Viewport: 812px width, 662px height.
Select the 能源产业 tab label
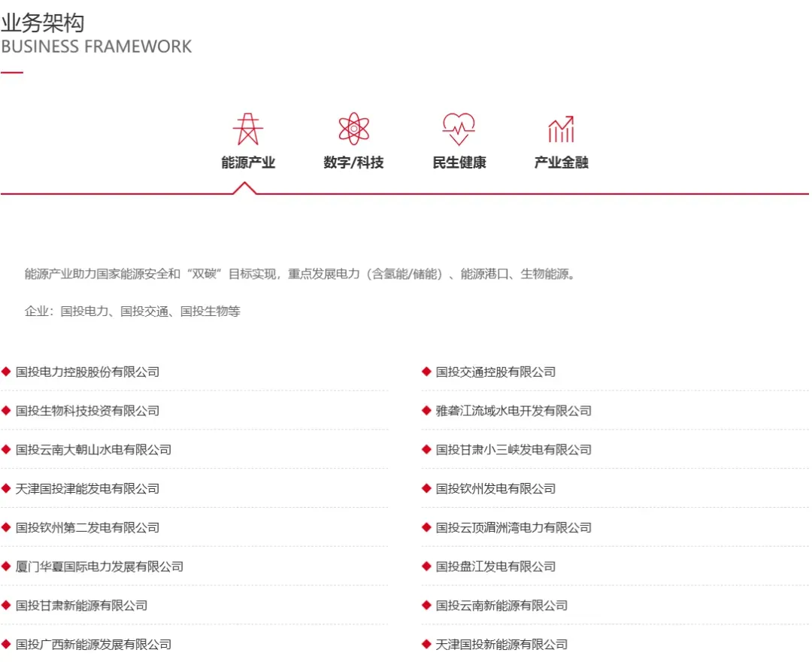pyautogui.click(x=248, y=162)
